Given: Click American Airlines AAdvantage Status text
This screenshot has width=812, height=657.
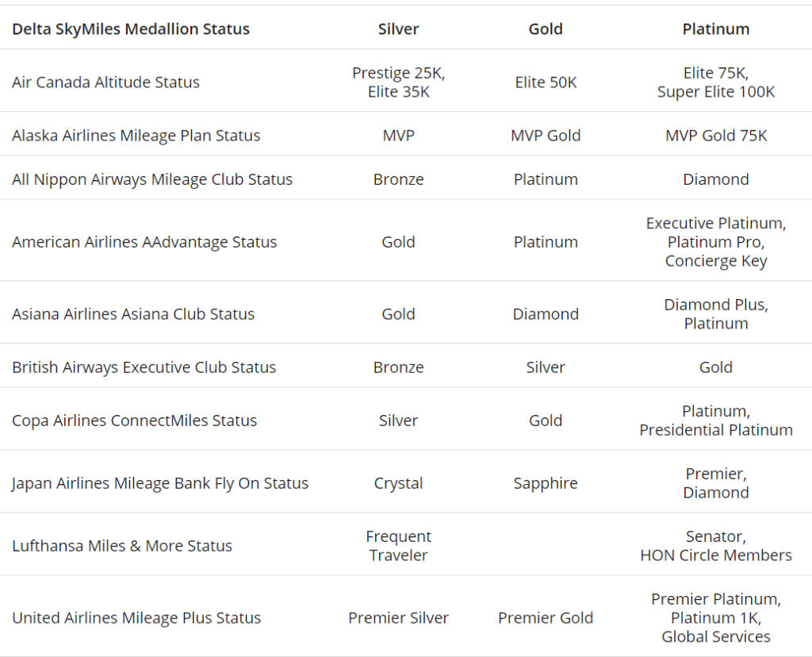Looking at the screenshot, I should [x=144, y=242].
